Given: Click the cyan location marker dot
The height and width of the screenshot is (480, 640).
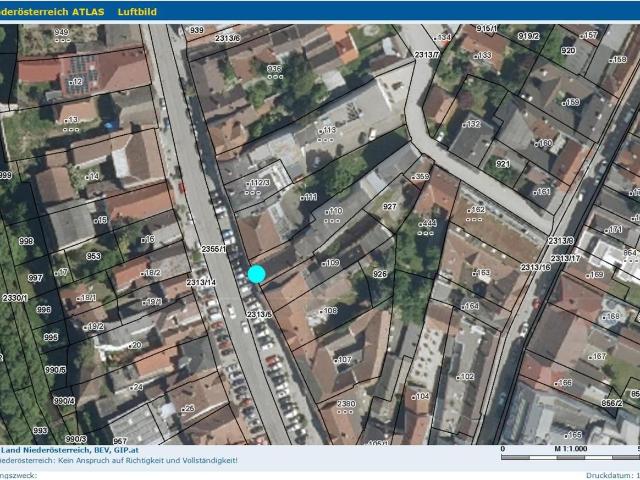Looking at the screenshot, I should (x=257, y=274).
